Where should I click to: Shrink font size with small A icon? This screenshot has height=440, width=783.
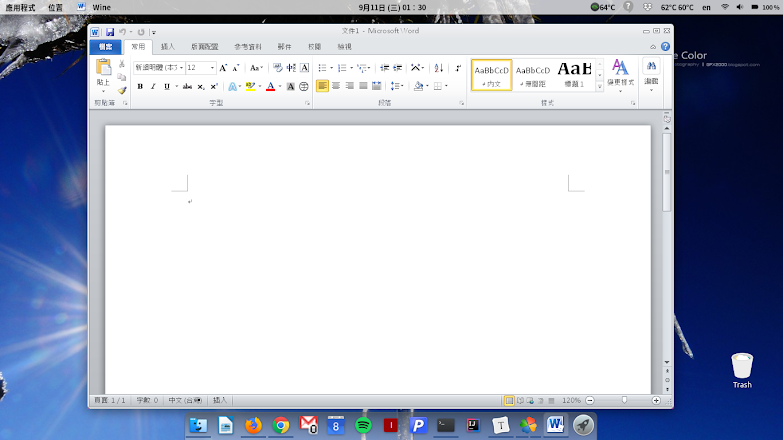[236, 68]
